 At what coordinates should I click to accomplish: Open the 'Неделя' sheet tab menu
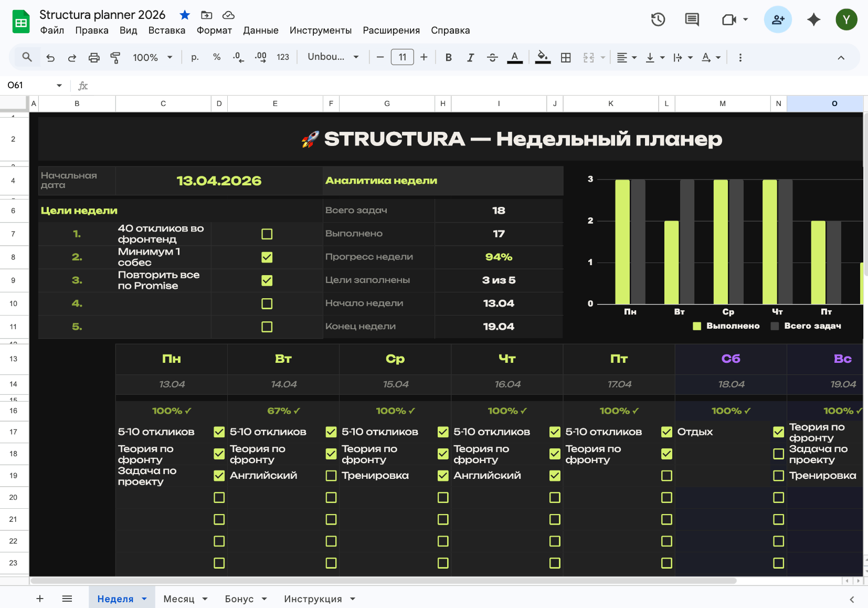pyautogui.click(x=145, y=599)
